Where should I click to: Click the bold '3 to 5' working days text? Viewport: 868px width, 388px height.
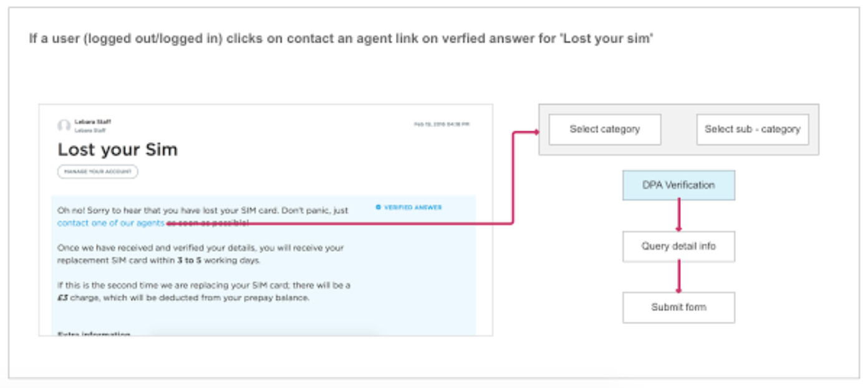(x=190, y=260)
